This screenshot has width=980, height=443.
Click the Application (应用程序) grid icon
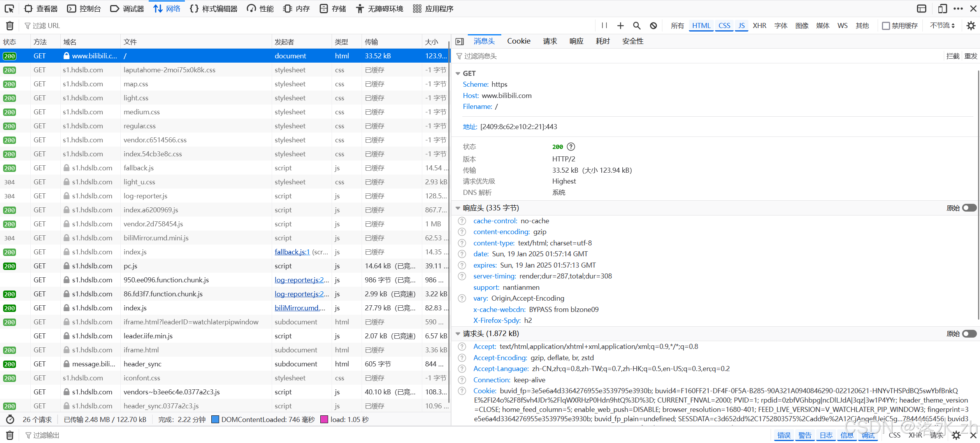(x=417, y=9)
